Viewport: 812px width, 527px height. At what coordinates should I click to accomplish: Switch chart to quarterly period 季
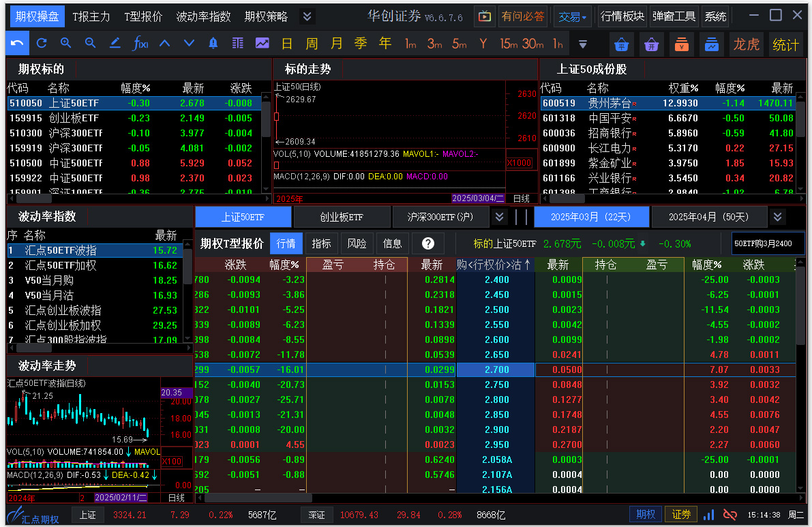coord(361,44)
